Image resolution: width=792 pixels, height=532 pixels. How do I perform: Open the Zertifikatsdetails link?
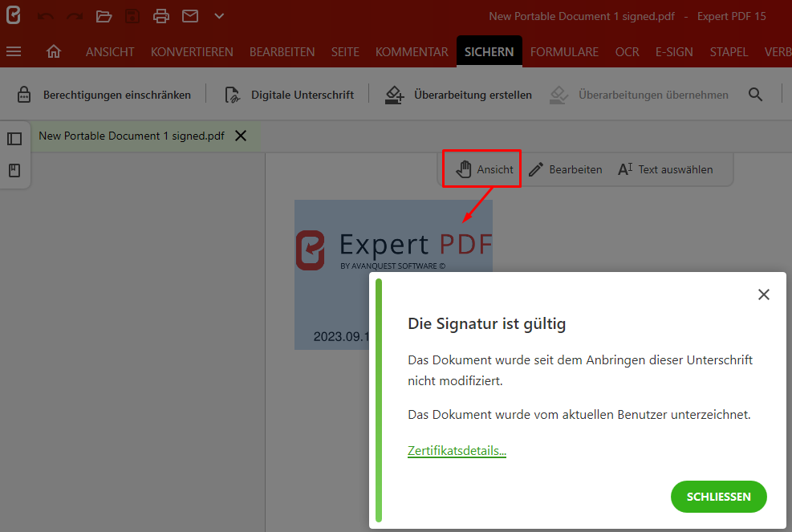457,451
